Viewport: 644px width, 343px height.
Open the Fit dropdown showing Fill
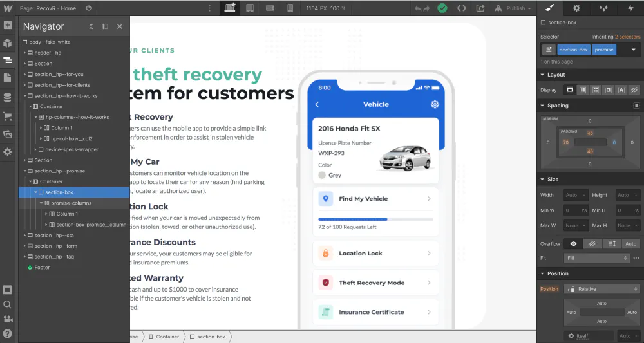tap(597, 258)
